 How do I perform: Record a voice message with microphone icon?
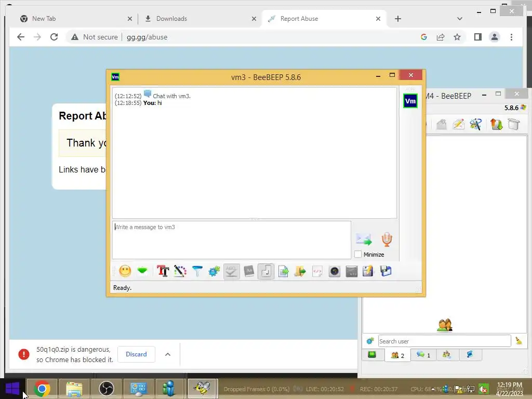click(x=387, y=239)
